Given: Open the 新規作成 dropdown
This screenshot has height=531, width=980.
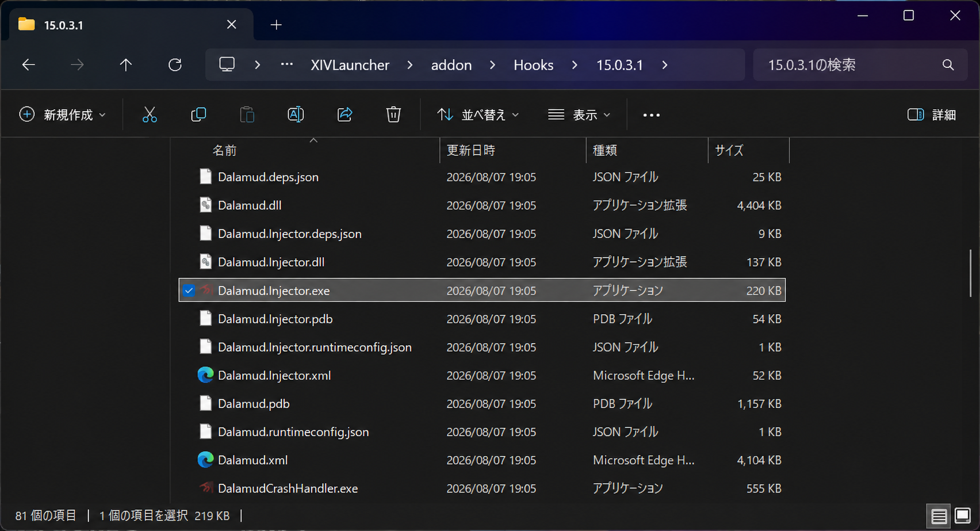Looking at the screenshot, I should (x=62, y=115).
